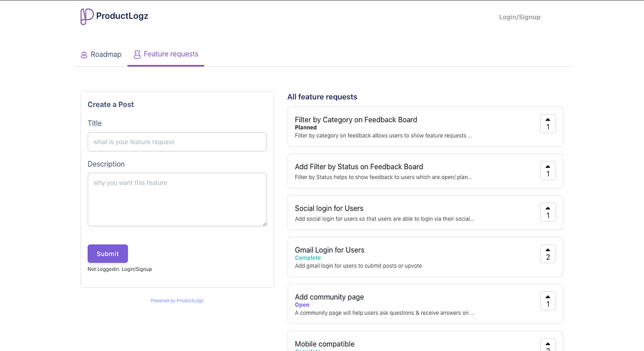Upvote Add Filter by Status request
Viewport: 644px width, 351px height.
548,170
